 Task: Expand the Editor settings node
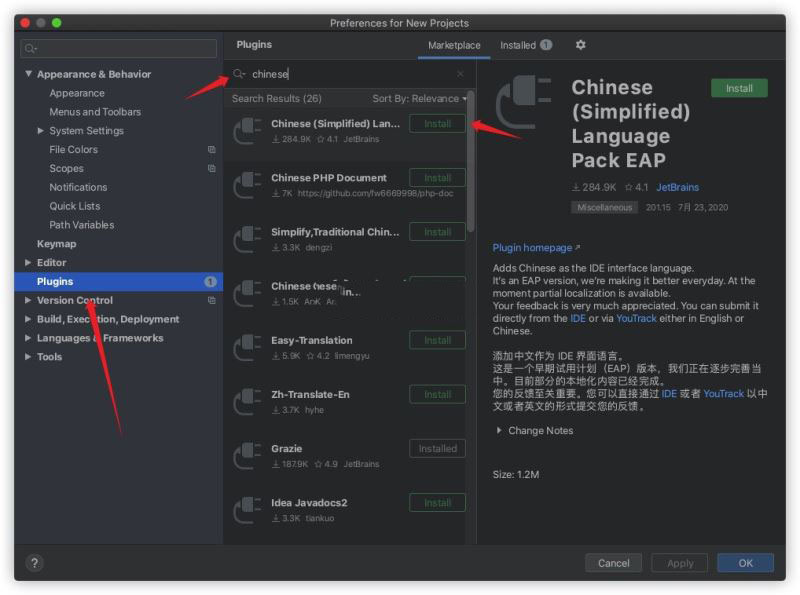(x=28, y=262)
